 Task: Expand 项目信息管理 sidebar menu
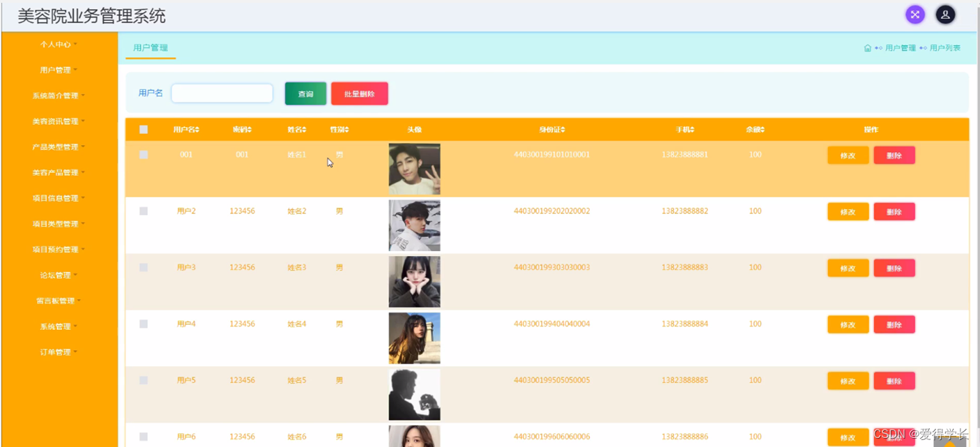click(59, 199)
